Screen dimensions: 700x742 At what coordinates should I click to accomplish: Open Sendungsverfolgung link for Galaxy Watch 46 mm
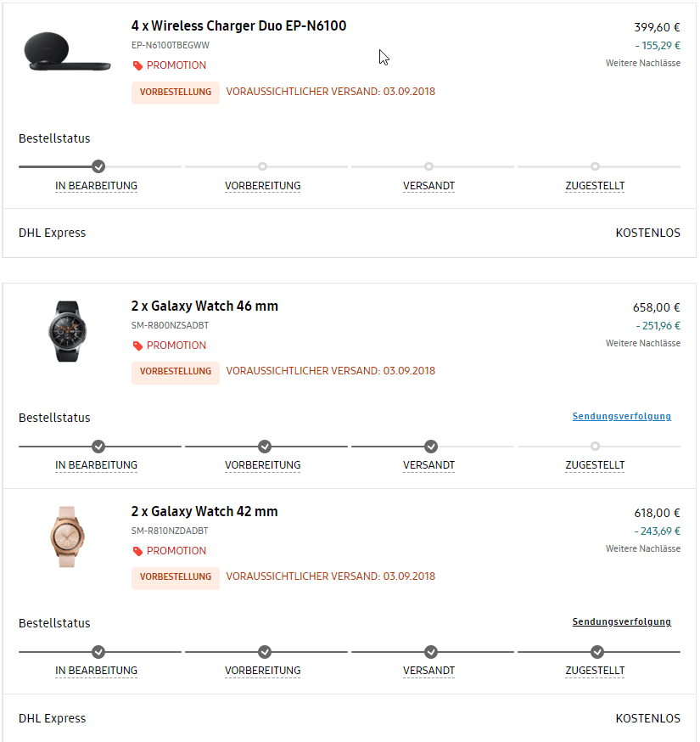621,417
